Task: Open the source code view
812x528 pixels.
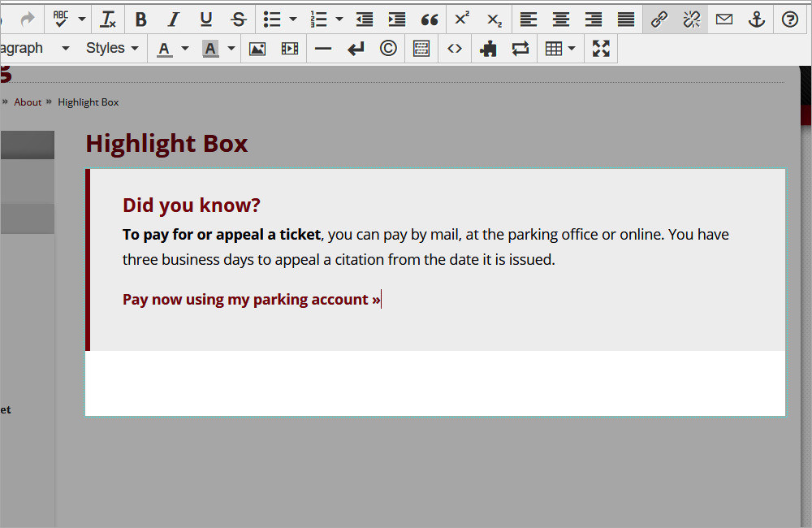Action: (455, 49)
